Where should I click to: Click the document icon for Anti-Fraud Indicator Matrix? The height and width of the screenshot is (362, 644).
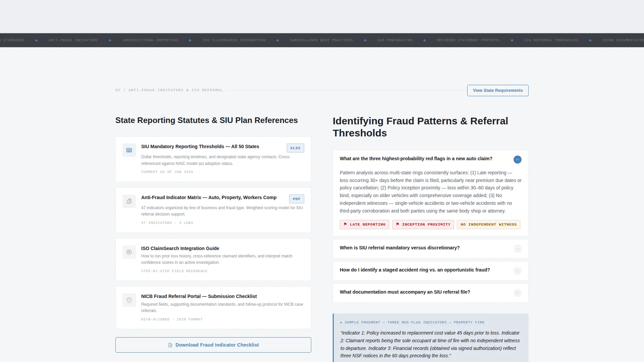coord(129,201)
